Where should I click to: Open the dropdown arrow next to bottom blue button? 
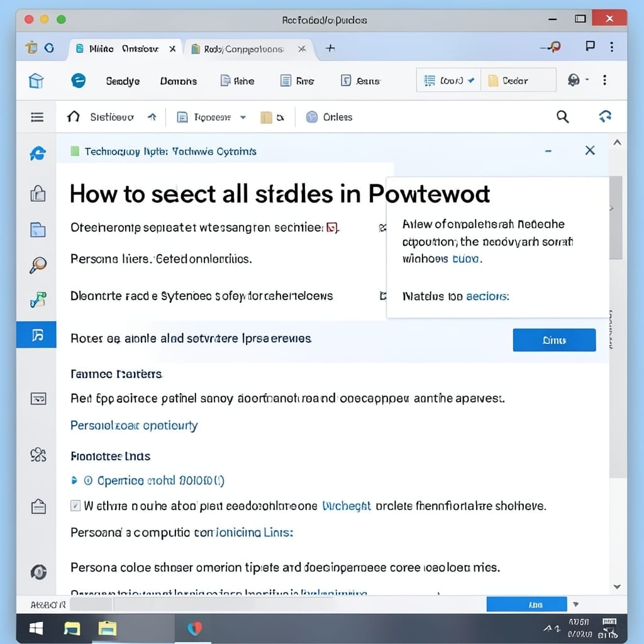click(x=576, y=604)
